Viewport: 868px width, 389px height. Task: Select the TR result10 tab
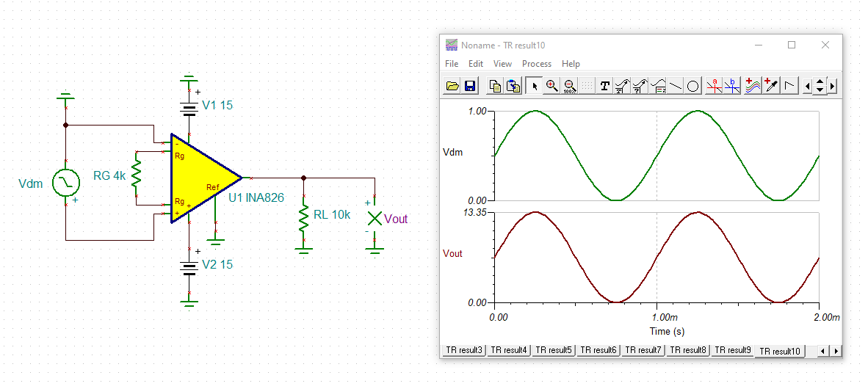click(x=779, y=351)
